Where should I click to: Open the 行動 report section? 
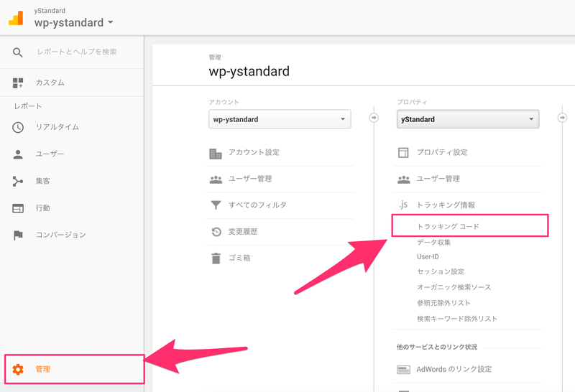tap(43, 208)
